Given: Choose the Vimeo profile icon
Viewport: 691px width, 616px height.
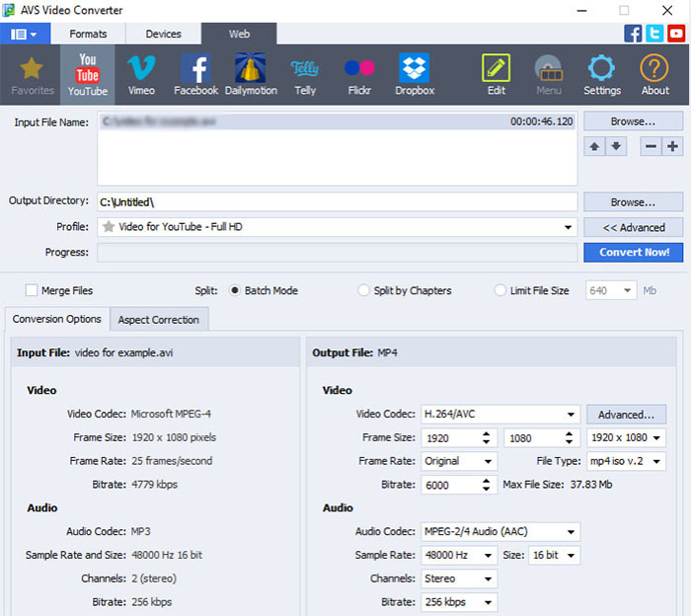Looking at the screenshot, I should 141,75.
